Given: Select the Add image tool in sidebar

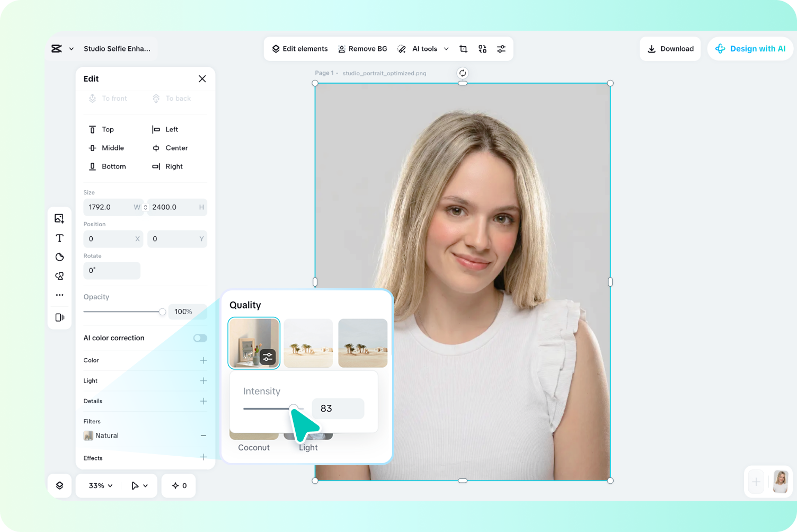Looking at the screenshot, I should click(x=59, y=218).
